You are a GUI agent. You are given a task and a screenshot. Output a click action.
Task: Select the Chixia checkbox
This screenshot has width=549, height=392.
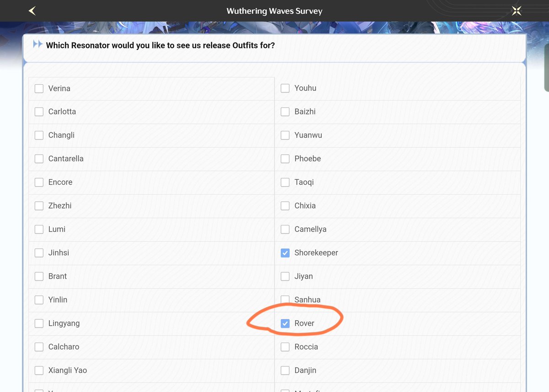(285, 206)
